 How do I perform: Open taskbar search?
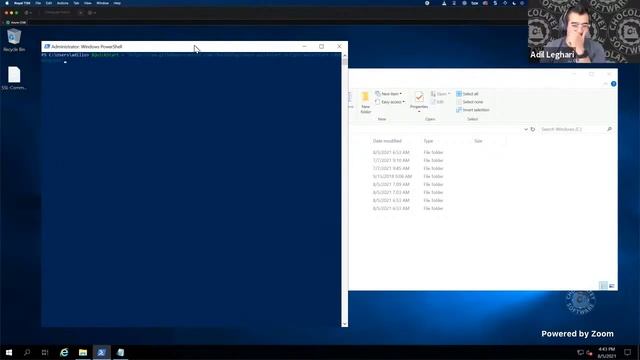coord(27,352)
